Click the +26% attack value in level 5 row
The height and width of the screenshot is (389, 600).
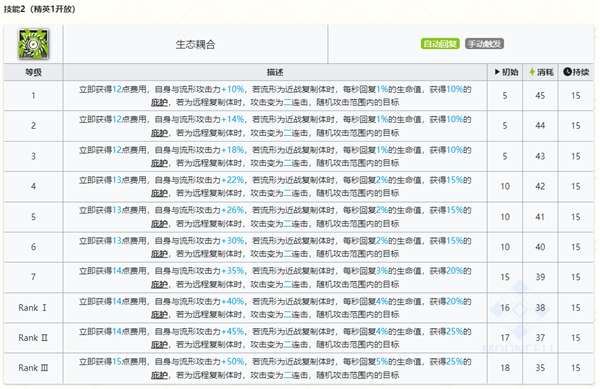tap(233, 210)
